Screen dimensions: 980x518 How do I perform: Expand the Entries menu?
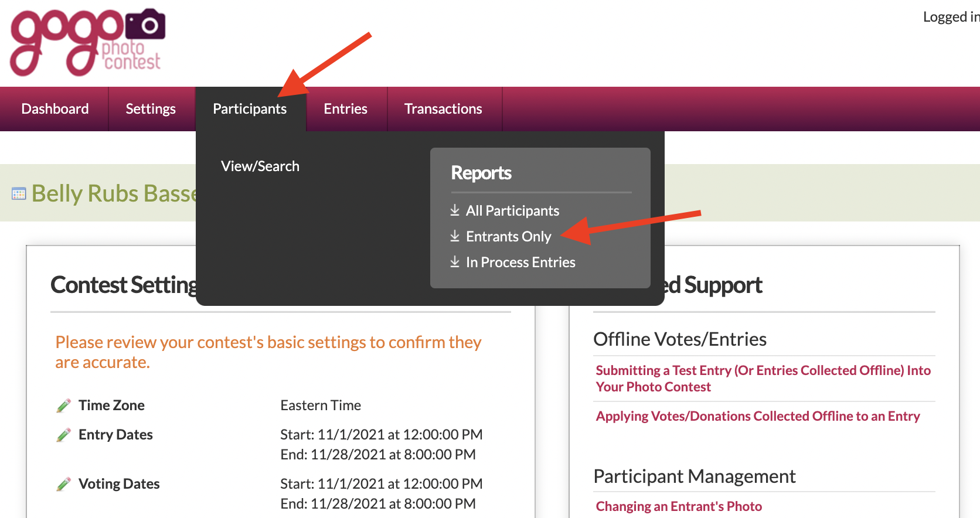tap(345, 109)
